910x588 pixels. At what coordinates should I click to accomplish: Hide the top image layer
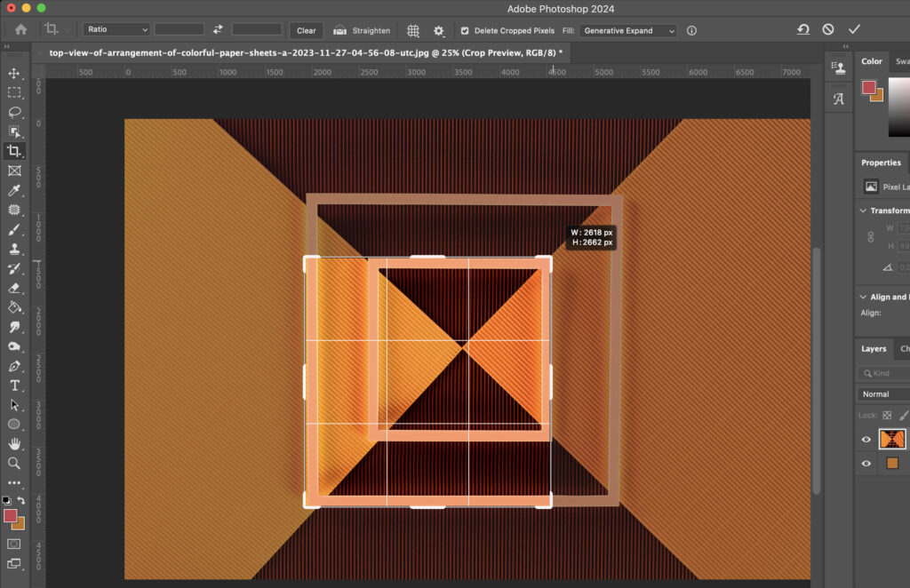click(x=865, y=439)
